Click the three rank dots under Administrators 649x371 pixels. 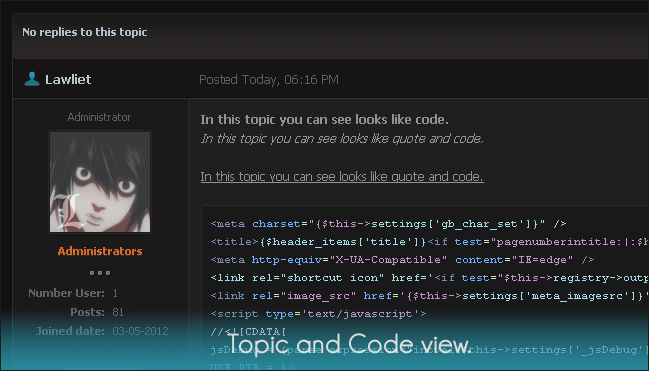(100, 273)
